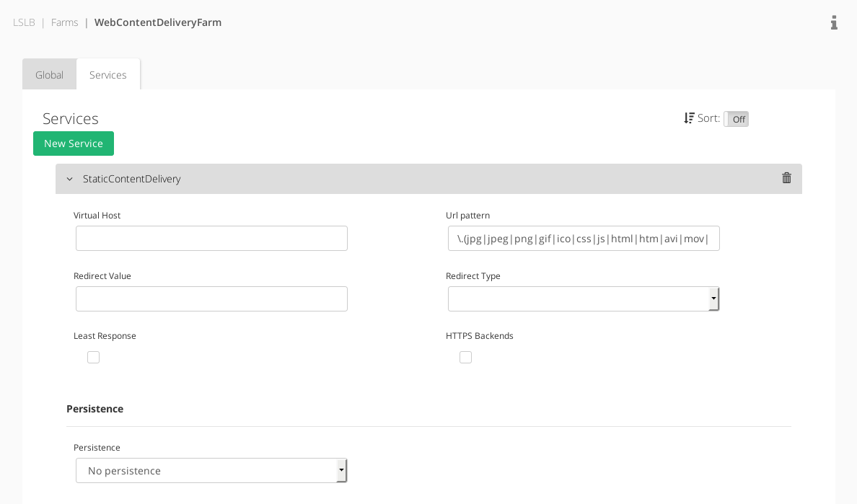Focus the Virtual Host input field
This screenshot has width=857, height=504.
tap(211, 239)
